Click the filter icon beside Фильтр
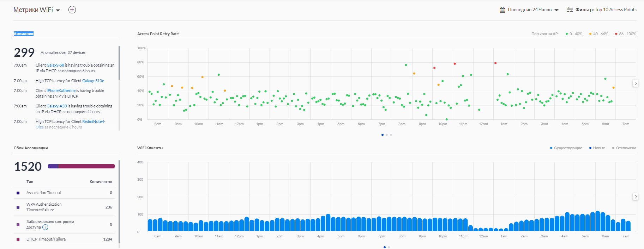 (x=570, y=10)
